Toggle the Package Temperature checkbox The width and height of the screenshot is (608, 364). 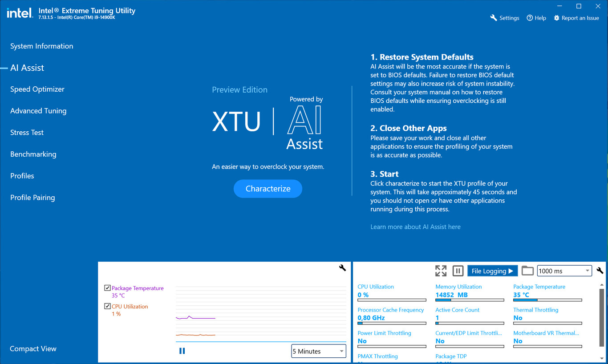(x=107, y=288)
